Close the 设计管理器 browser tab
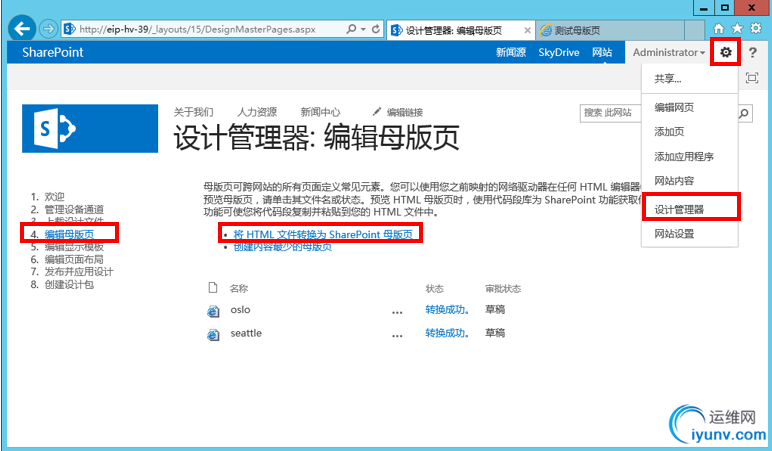This screenshot has height=451, width=772. [527, 30]
